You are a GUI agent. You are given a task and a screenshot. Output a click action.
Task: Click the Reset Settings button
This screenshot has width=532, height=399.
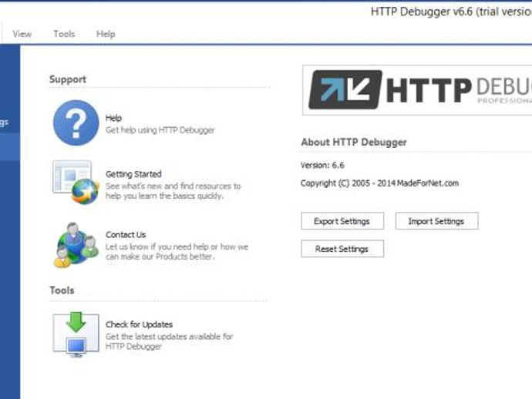(x=342, y=249)
